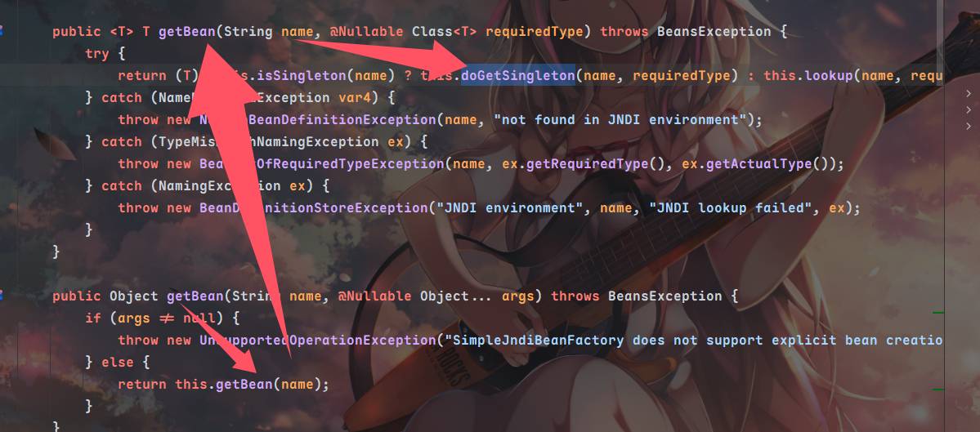Image resolution: width=980 pixels, height=432 pixels.
Task: Expand the topmost chevron in the right-side panel
Action: click(969, 94)
